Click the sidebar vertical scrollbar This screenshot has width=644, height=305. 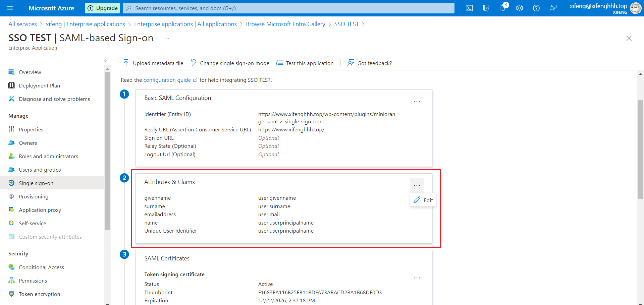pos(107,151)
